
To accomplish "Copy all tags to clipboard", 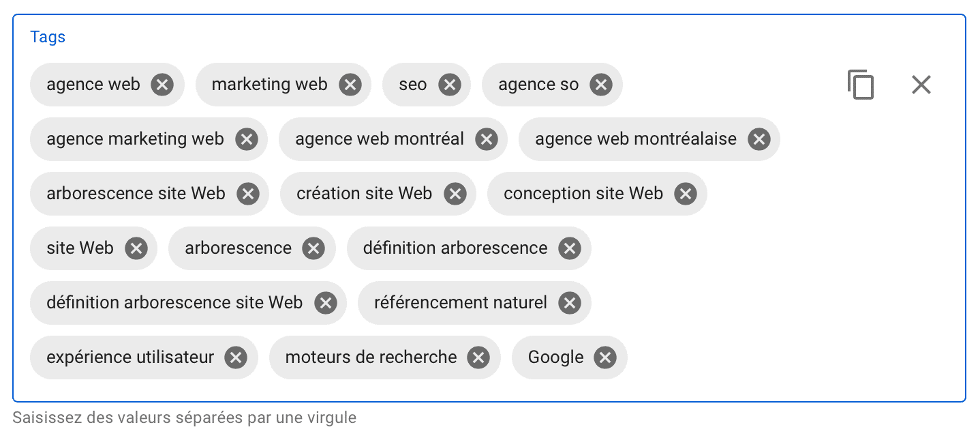I will click(x=860, y=85).
